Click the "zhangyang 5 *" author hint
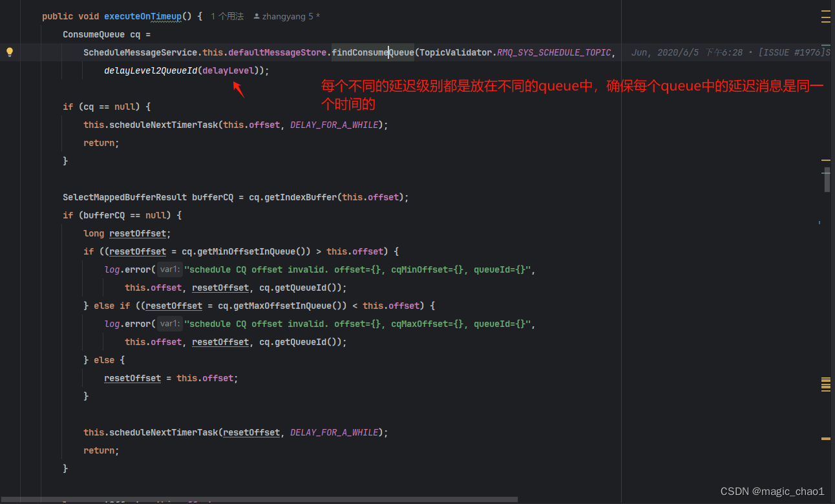The image size is (835, 504). coord(287,16)
